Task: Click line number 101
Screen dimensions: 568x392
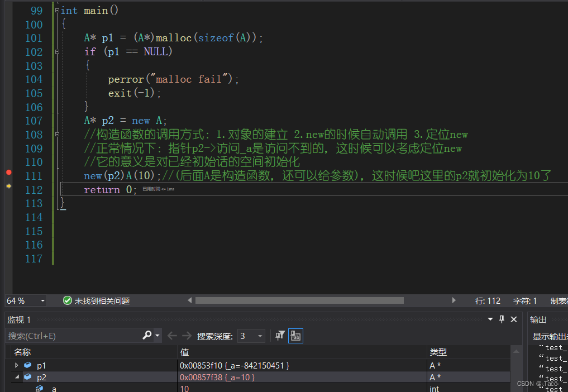Action: (x=34, y=38)
